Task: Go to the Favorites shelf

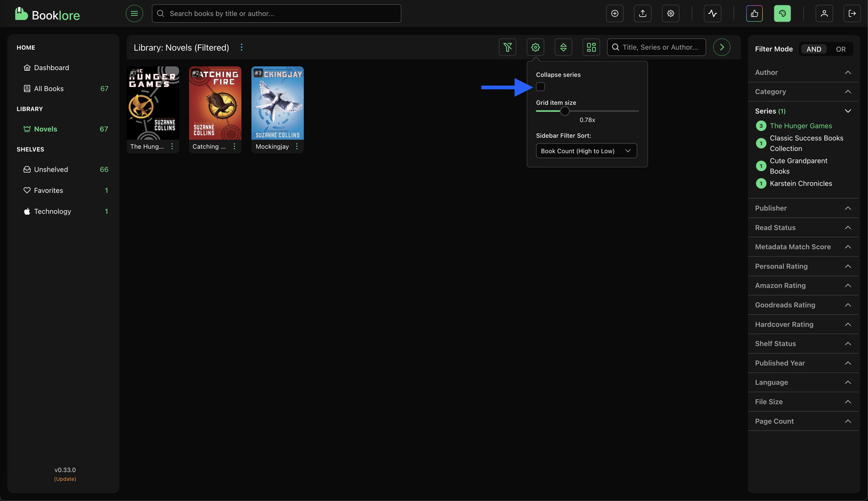Action: pos(49,190)
